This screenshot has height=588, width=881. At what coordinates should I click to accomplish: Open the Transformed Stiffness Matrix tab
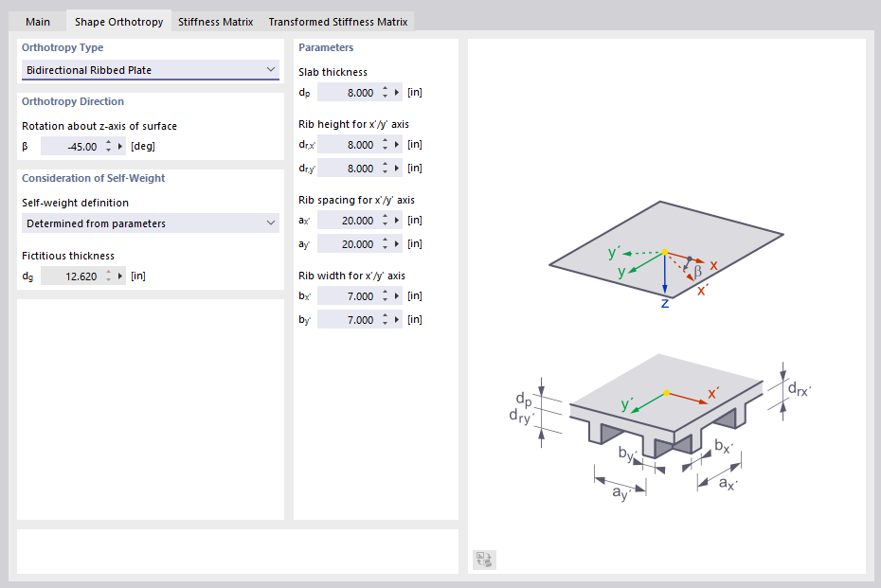pyautogui.click(x=338, y=21)
